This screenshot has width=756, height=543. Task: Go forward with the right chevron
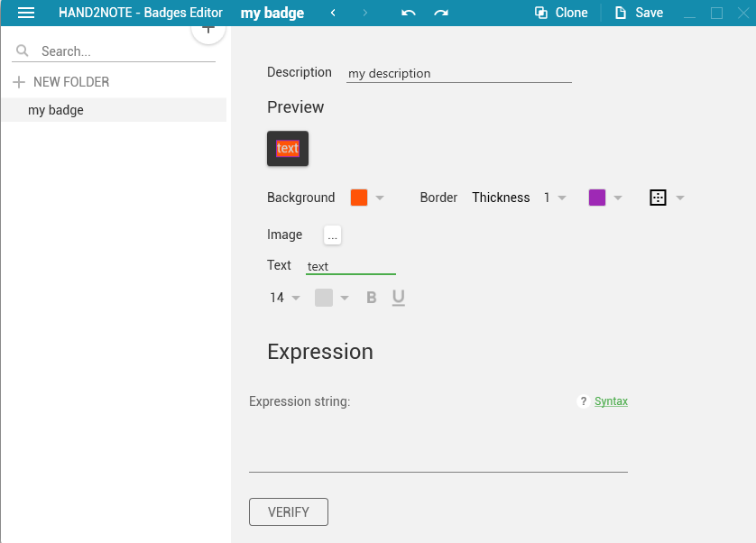click(365, 13)
